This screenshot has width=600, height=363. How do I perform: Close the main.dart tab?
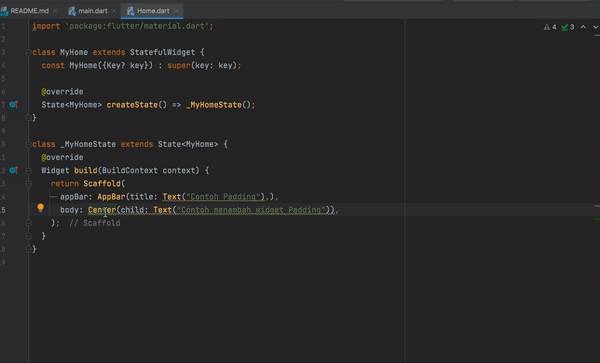point(114,11)
